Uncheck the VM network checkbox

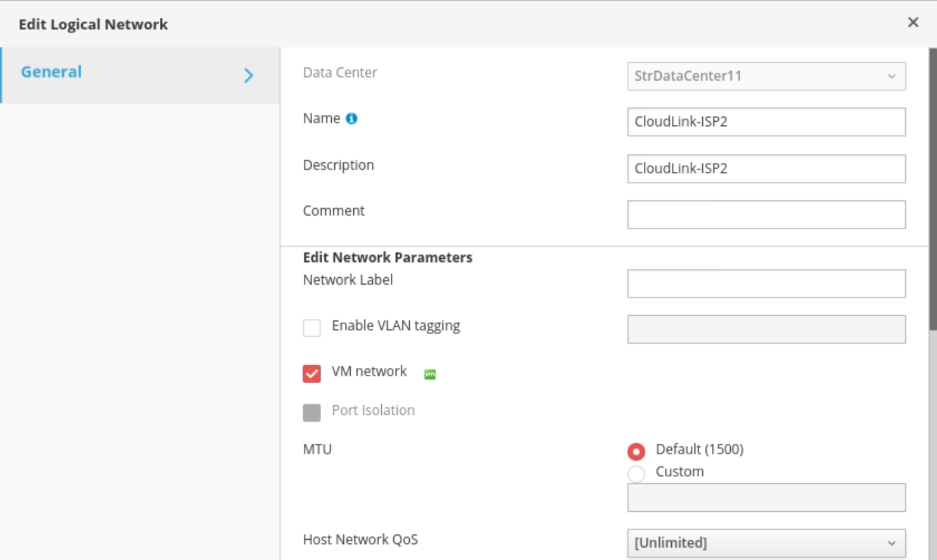[311, 374]
